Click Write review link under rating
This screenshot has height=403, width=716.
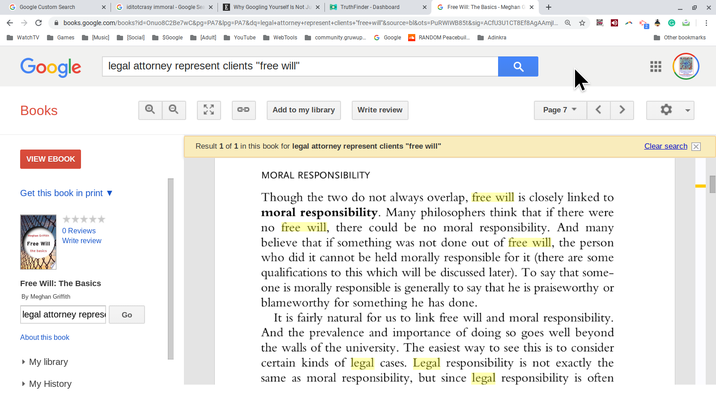point(82,241)
